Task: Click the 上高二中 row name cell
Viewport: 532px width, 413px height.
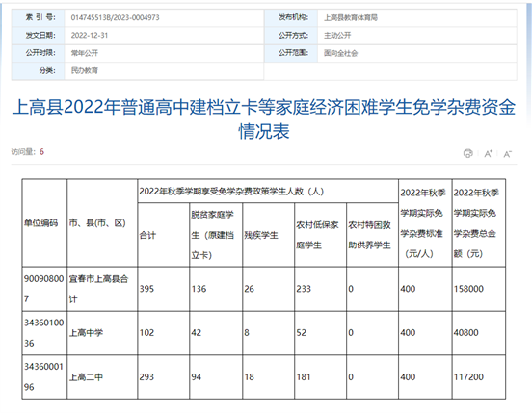Action: 102,377
